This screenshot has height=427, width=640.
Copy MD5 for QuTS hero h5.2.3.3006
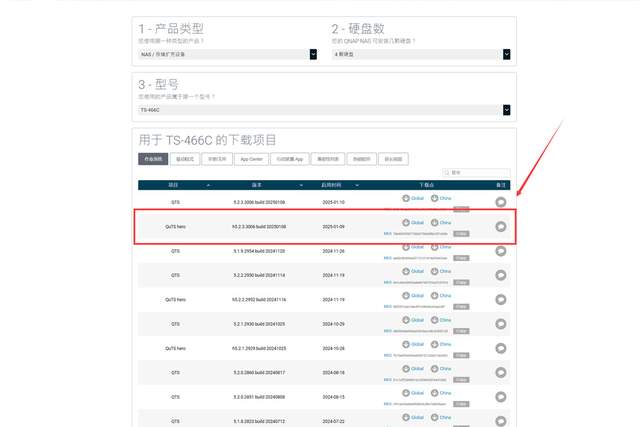[x=461, y=234]
